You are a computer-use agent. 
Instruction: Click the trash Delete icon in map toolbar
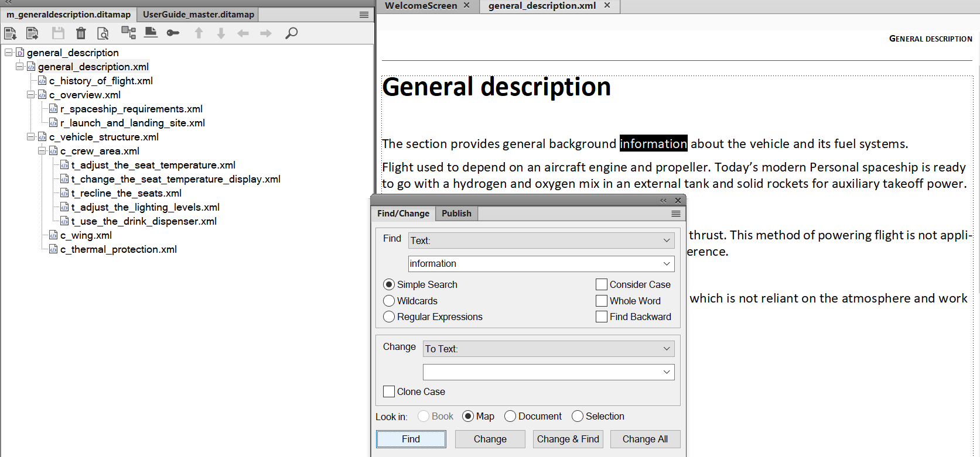[81, 33]
